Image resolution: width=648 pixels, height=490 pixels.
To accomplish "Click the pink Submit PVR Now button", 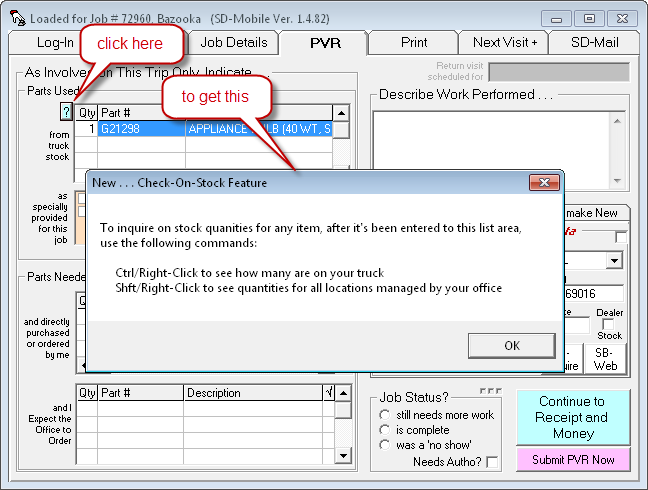I will pyautogui.click(x=572, y=459).
